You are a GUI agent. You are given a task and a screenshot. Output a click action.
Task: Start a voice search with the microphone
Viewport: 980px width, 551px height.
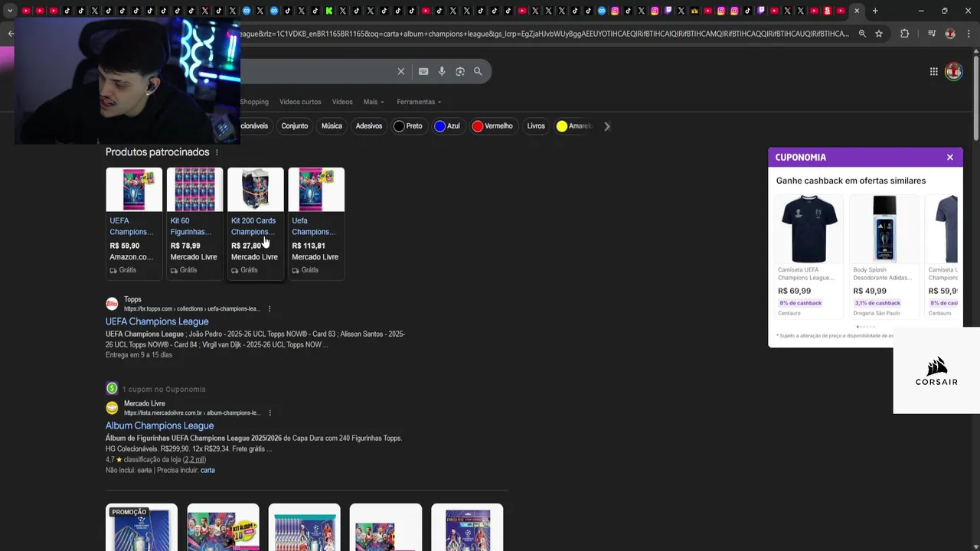tap(442, 71)
